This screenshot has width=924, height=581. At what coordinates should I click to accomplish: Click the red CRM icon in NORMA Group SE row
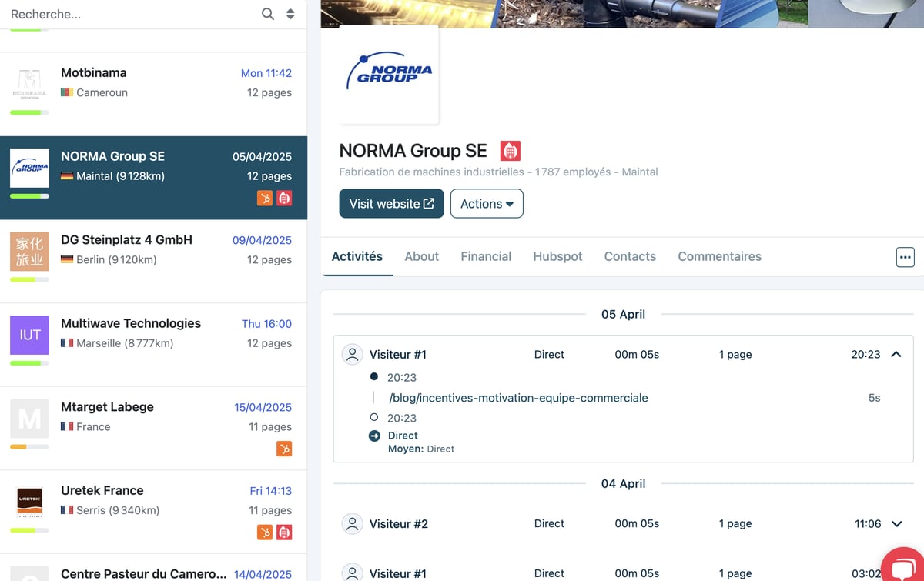click(x=284, y=198)
